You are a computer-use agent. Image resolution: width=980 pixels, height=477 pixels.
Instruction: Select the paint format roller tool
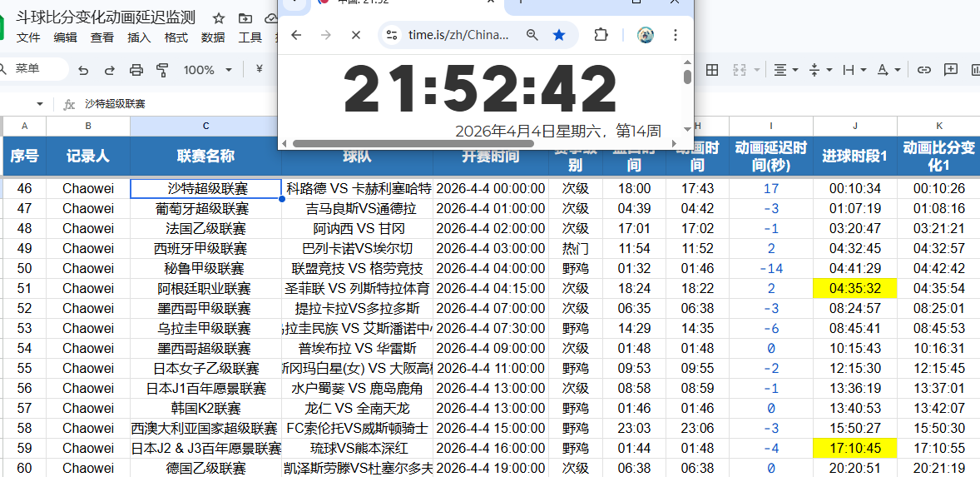coord(162,70)
